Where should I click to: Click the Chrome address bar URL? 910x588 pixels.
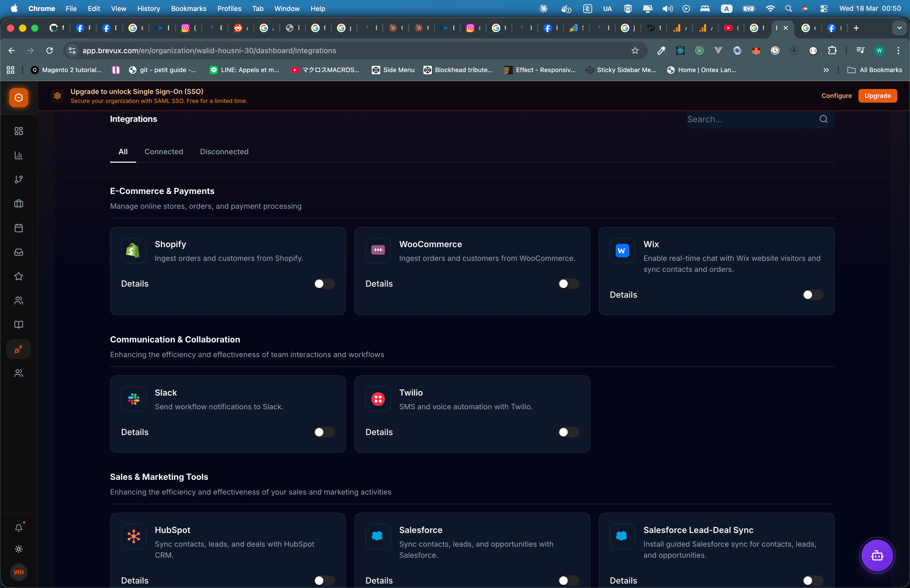[x=209, y=50]
